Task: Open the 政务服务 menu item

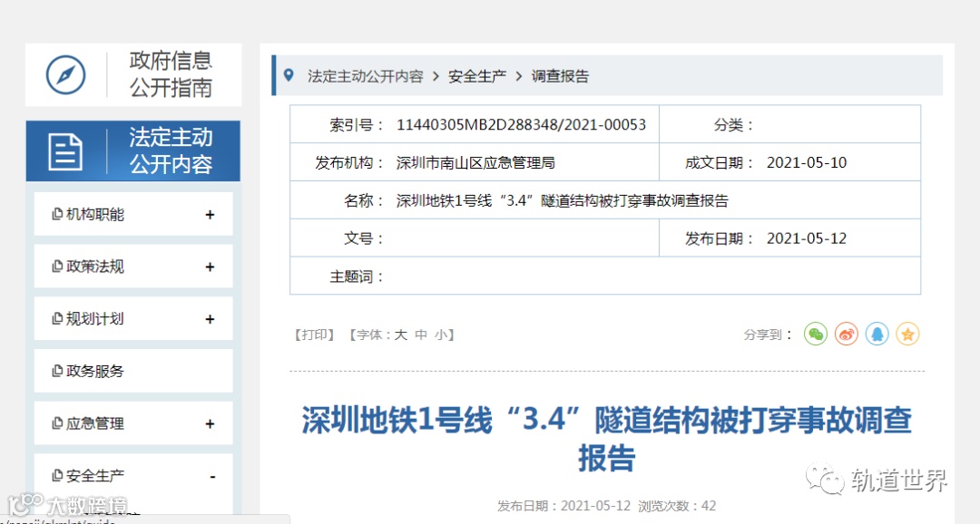Action: [x=133, y=371]
